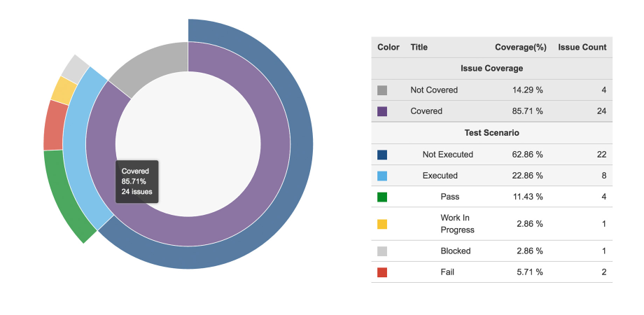Click the yellow Work In Progress swatch
This screenshot has height=315, width=644.
(x=382, y=224)
